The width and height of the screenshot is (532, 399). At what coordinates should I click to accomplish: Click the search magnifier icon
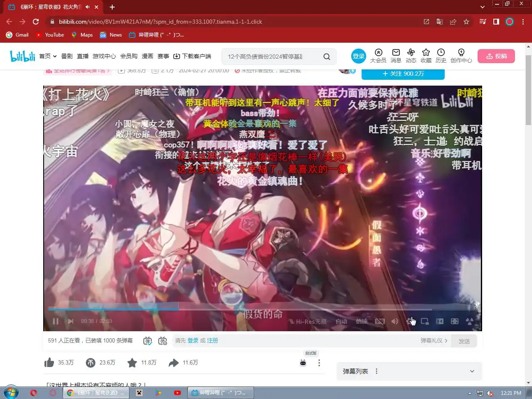(327, 57)
